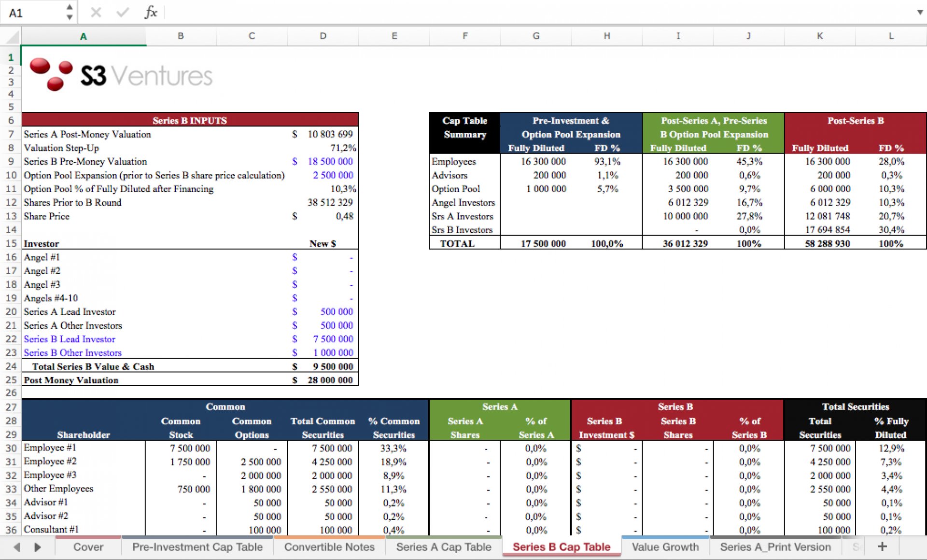
Task: Open the Value Growth sheet tab
Action: click(x=665, y=547)
